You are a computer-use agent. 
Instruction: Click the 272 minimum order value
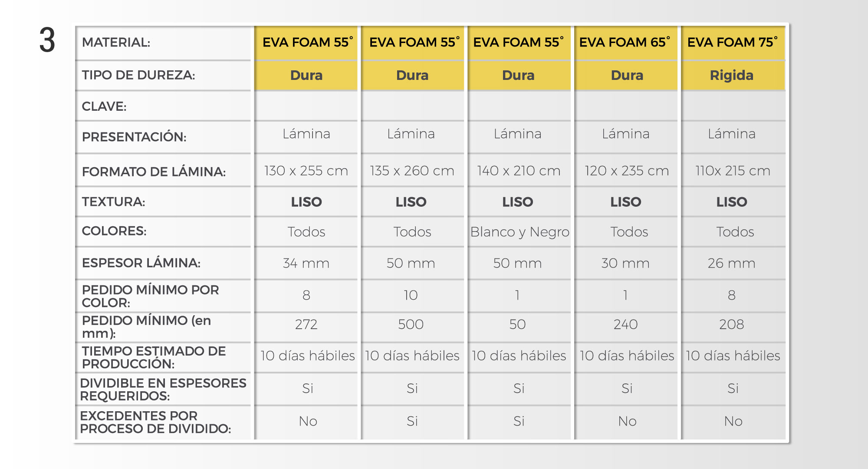[x=306, y=324]
